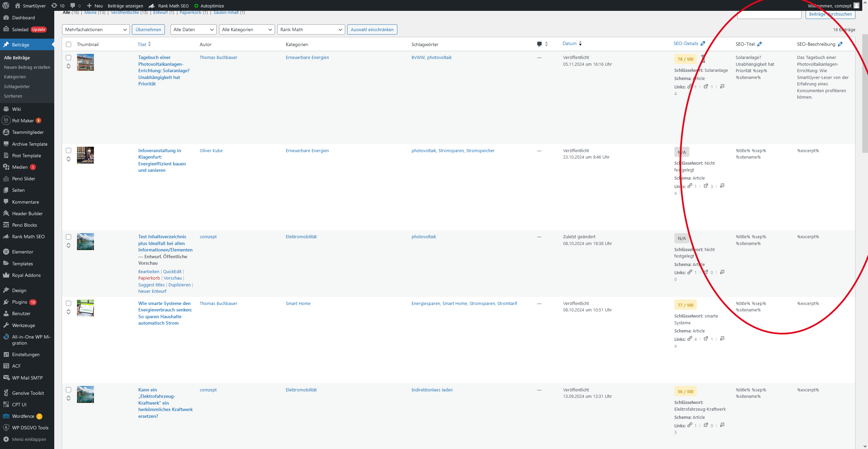
Task: Open updates icon showing 10 in admin bar
Action: point(54,5)
